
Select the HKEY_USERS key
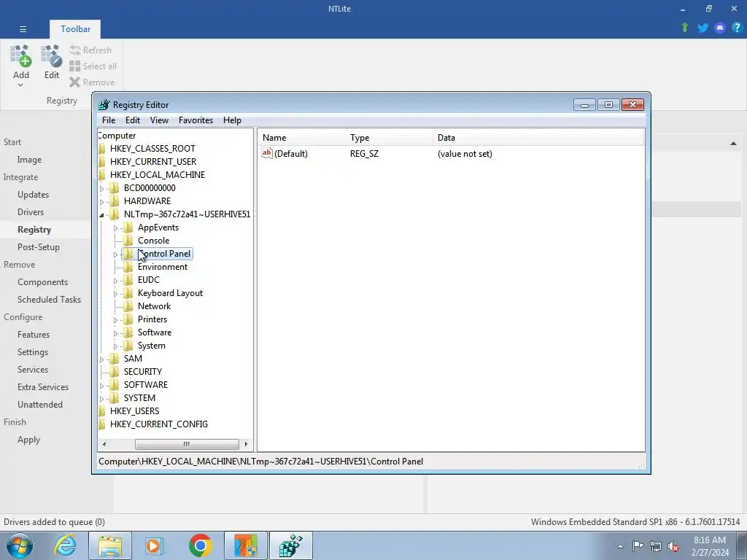(x=134, y=411)
